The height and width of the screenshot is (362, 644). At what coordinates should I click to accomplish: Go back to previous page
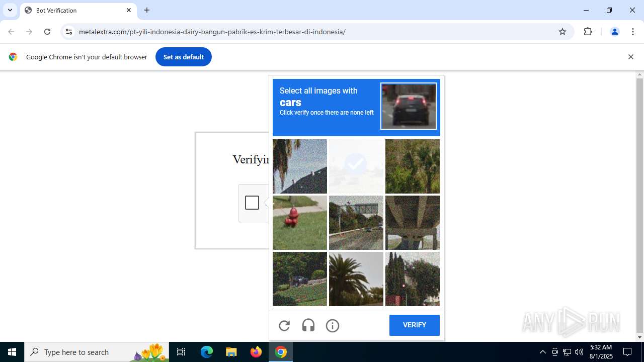(11, 32)
